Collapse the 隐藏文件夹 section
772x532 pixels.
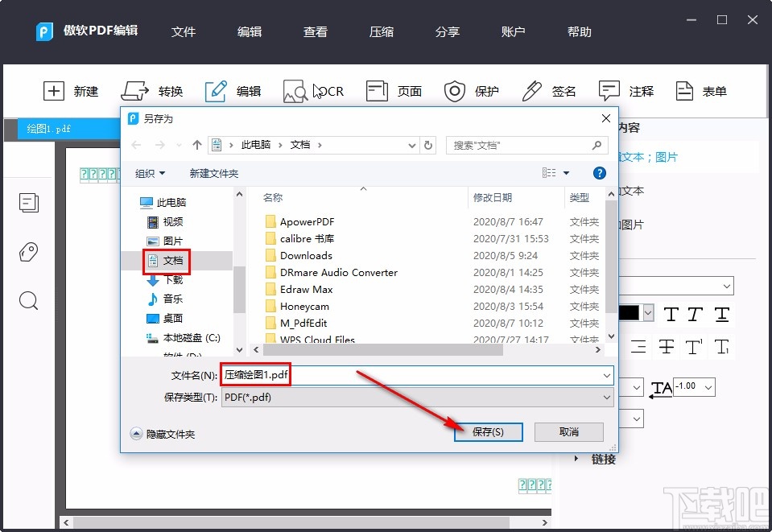pos(167,433)
